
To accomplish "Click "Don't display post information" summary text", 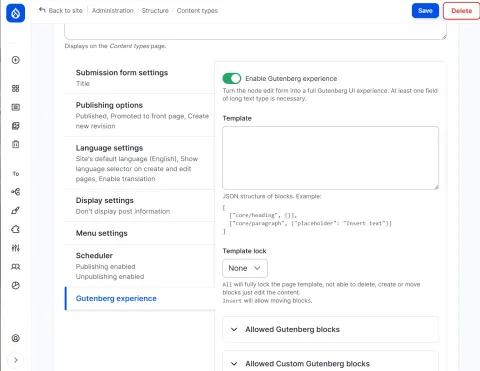I will point(123,211).
